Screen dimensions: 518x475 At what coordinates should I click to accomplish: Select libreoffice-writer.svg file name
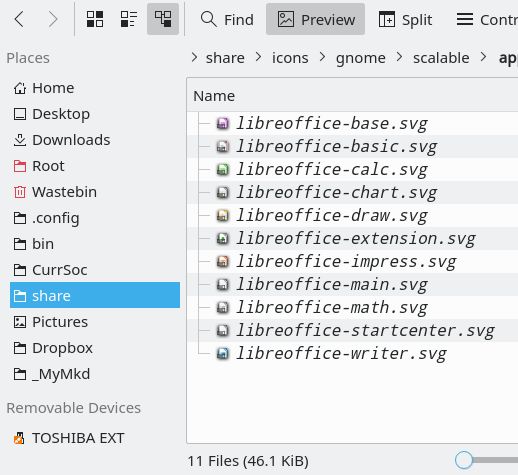342,354
